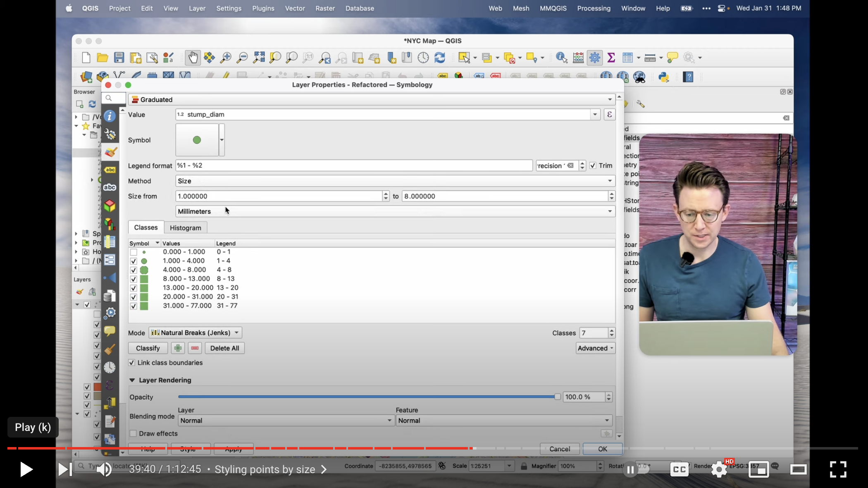Open Symbology paintbrush tab in sidebar
Image resolution: width=868 pixels, height=488 pixels.
pos(110,152)
